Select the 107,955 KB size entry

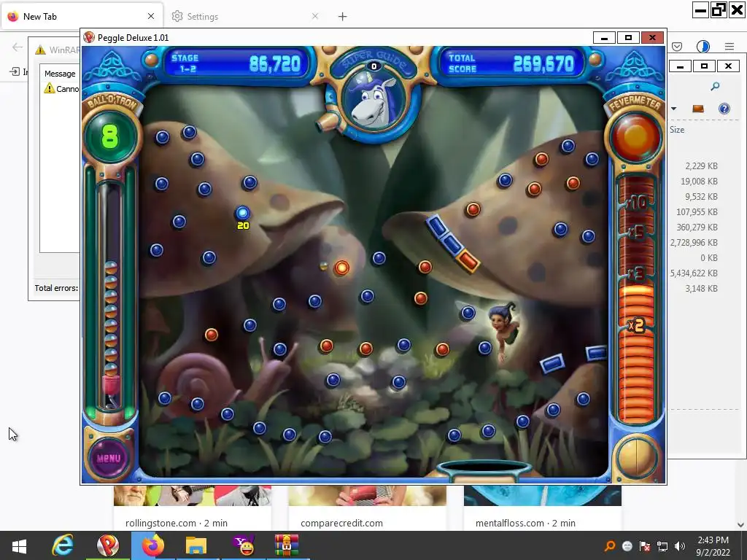click(697, 212)
